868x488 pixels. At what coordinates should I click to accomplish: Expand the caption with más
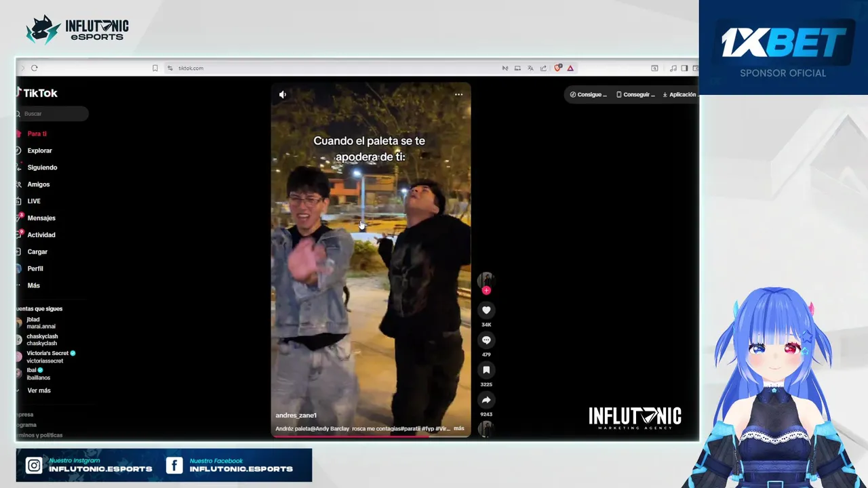(x=459, y=428)
